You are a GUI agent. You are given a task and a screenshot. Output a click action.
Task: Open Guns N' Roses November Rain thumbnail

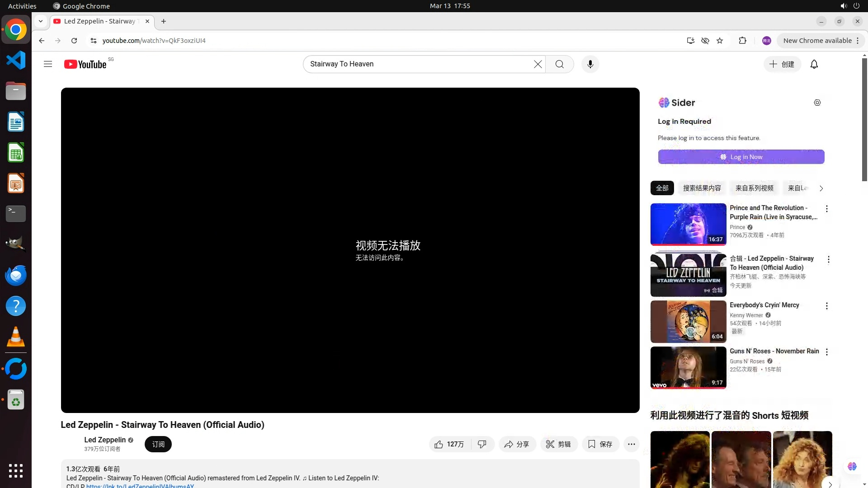(688, 367)
